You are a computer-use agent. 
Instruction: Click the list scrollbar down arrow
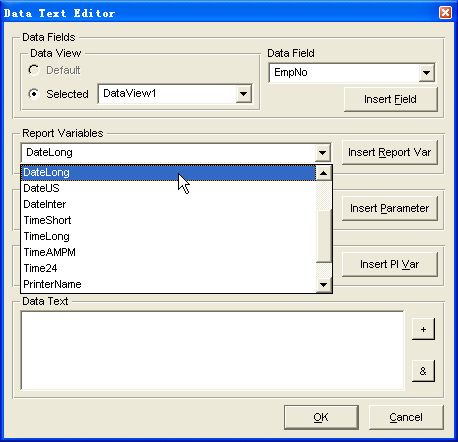tap(323, 285)
